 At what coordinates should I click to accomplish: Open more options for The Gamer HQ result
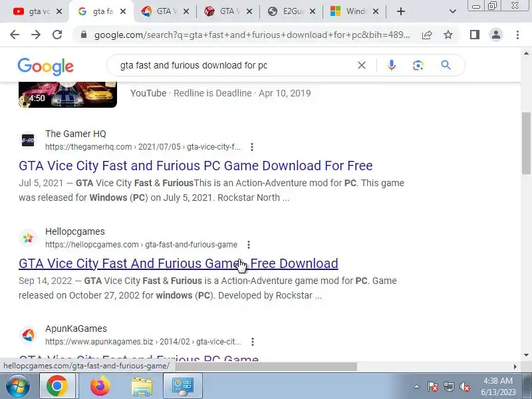(x=252, y=147)
